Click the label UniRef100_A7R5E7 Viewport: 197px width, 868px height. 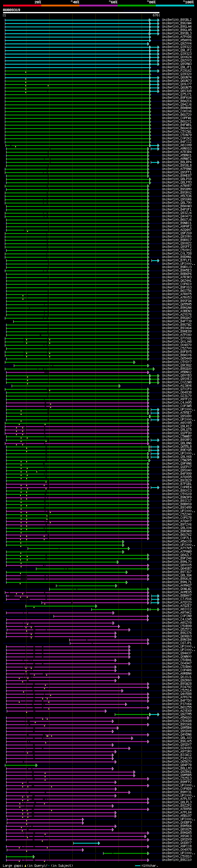(x=177, y=413)
